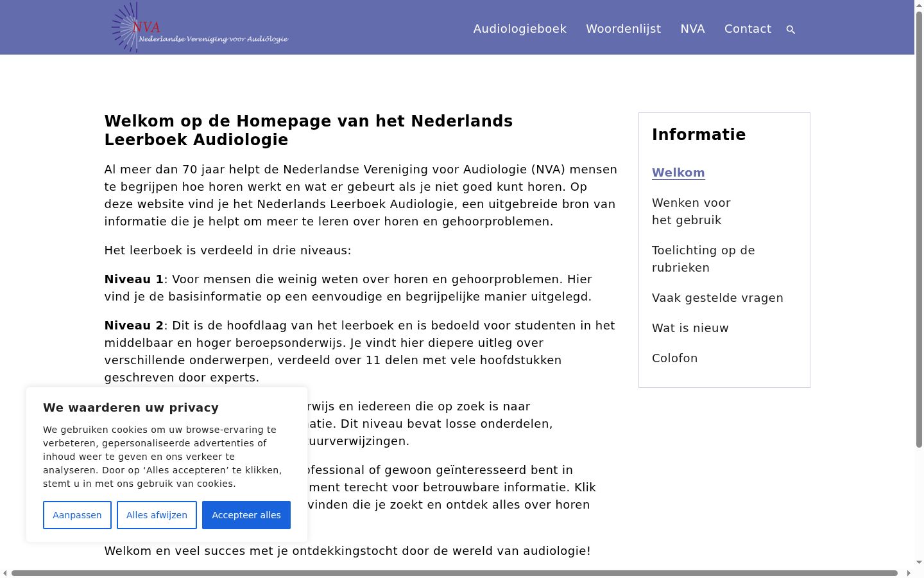
Task: Open the Contact menu item
Action: tap(748, 29)
